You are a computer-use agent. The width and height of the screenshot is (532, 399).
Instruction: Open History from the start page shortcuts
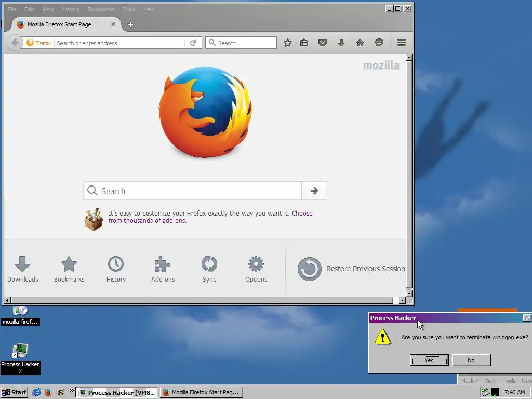(x=116, y=270)
